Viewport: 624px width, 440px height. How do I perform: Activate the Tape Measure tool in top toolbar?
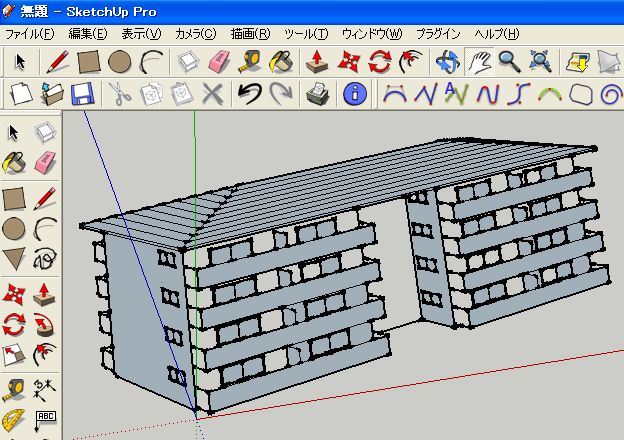point(250,62)
